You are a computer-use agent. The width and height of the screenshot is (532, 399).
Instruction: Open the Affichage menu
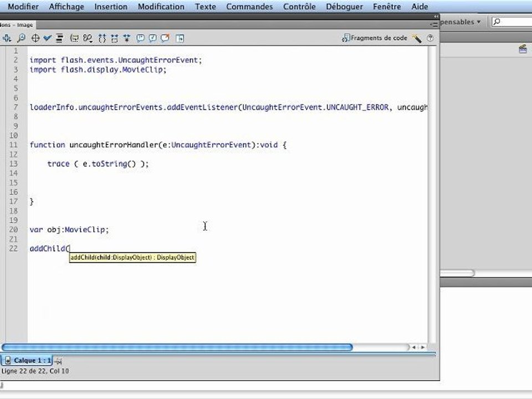pyautogui.click(x=66, y=7)
